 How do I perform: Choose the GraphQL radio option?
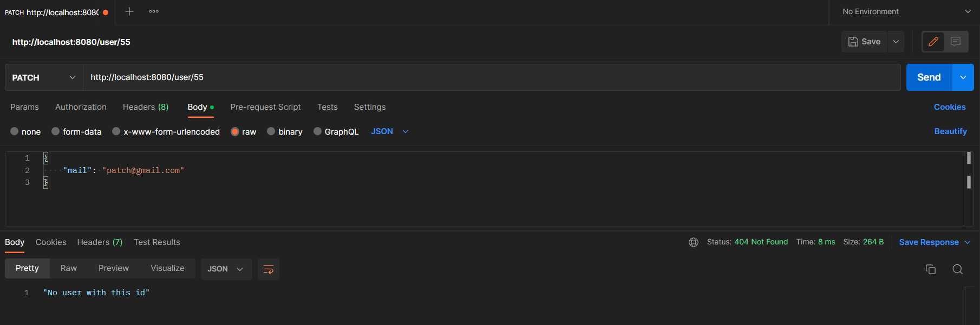[317, 131]
